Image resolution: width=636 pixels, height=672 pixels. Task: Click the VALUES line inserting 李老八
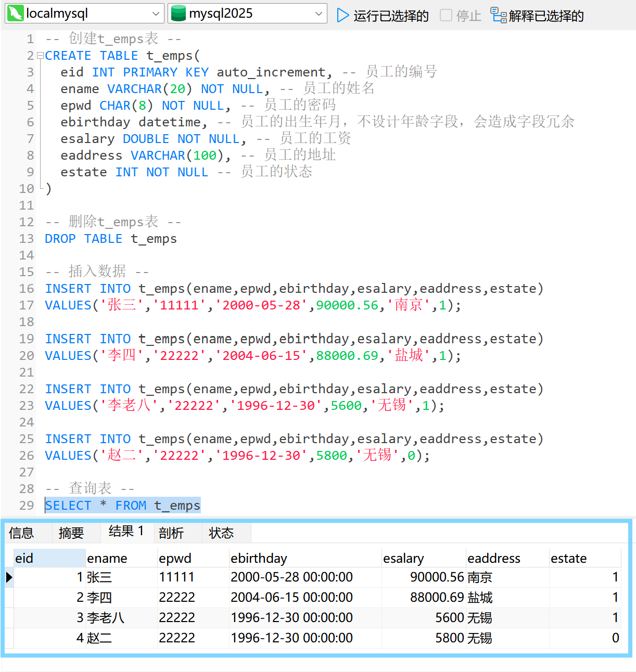click(245, 406)
